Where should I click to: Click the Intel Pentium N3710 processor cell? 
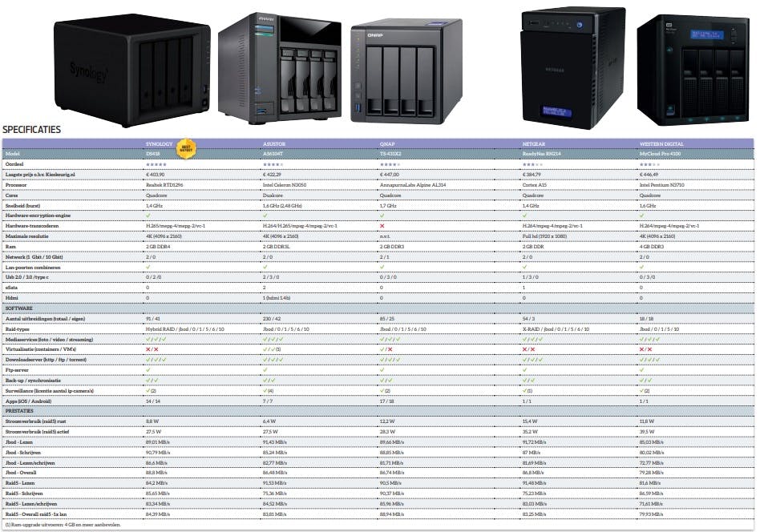(x=661, y=185)
